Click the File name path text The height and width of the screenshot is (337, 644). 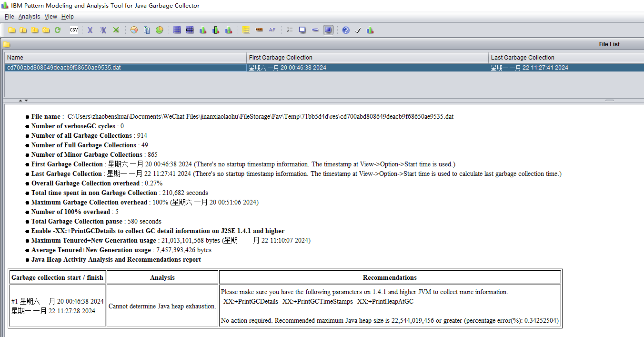tap(261, 116)
